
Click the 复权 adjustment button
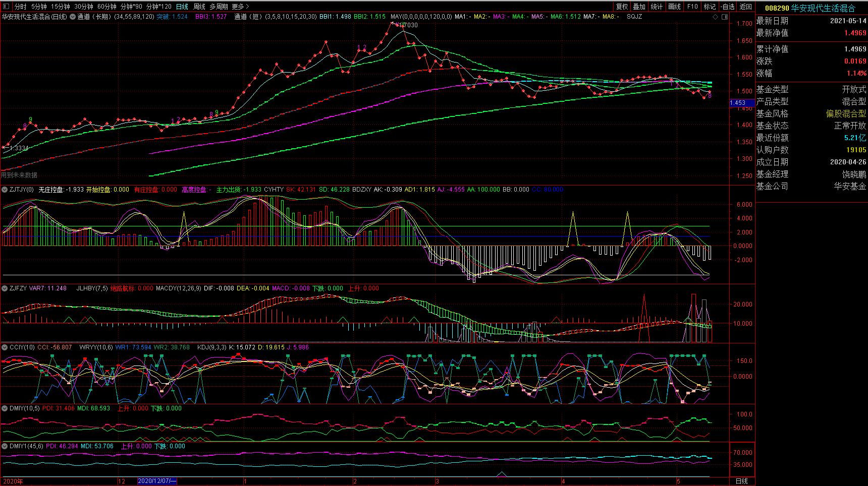click(x=622, y=7)
